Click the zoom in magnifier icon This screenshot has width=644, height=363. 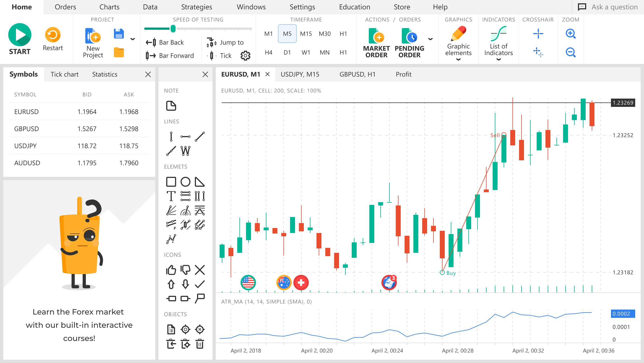point(571,34)
